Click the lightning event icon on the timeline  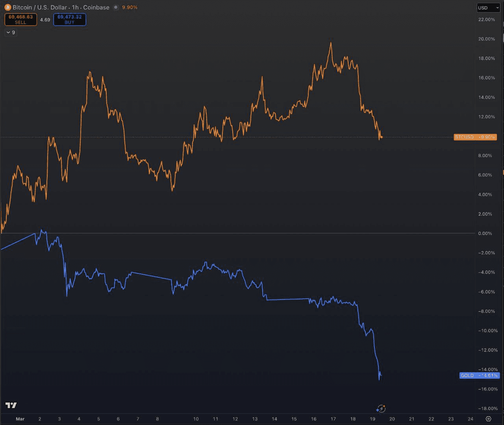(381, 408)
